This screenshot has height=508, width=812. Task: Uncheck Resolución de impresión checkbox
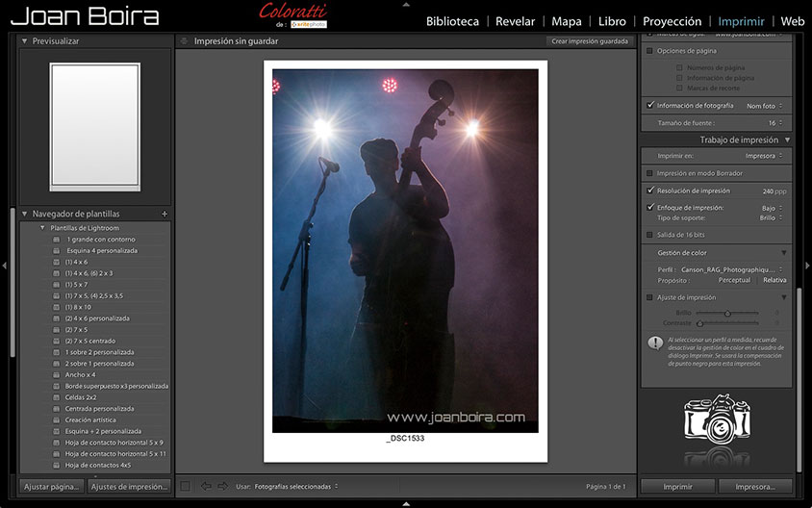[x=650, y=190]
